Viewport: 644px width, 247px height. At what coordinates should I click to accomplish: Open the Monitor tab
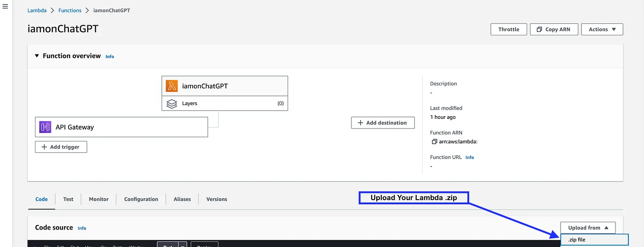pos(99,199)
